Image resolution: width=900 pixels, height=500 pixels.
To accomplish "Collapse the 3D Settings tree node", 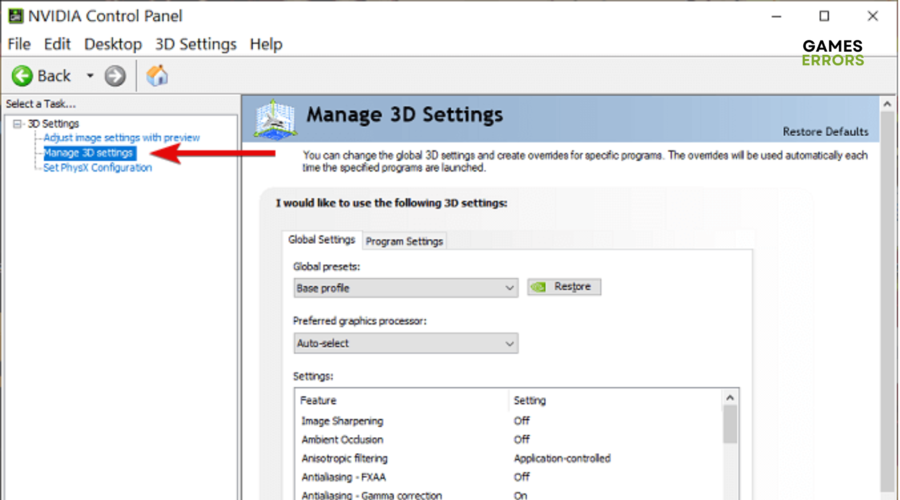I will 17,123.
